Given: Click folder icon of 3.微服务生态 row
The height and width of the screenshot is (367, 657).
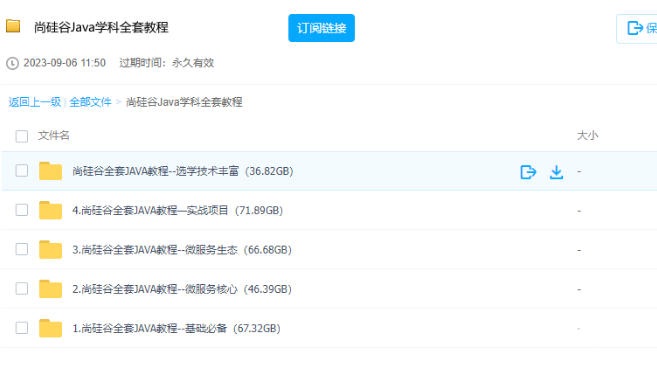Looking at the screenshot, I should point(50,250).
